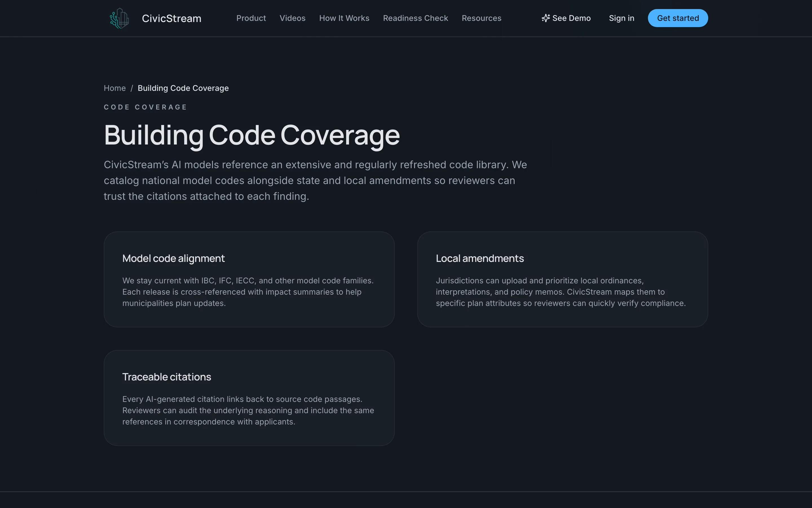
Task: Go to Home via the breadcrumb
Action: pyautogui.click(x=115, y=88)
